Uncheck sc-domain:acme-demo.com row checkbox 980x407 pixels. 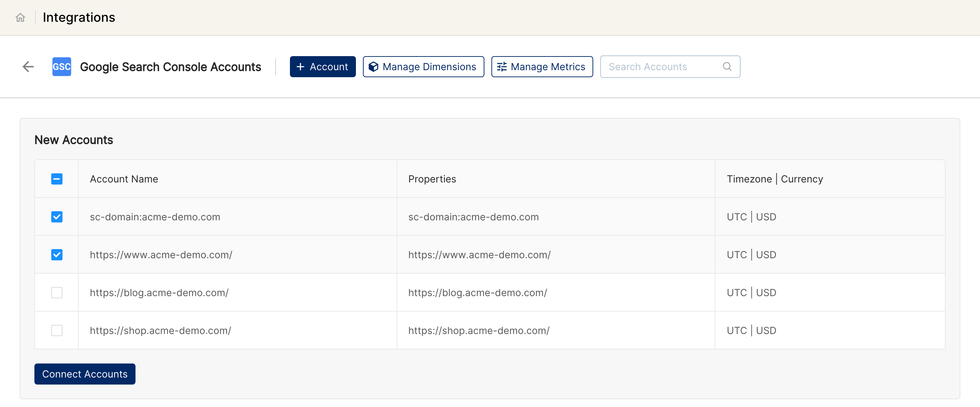[57, 217]
